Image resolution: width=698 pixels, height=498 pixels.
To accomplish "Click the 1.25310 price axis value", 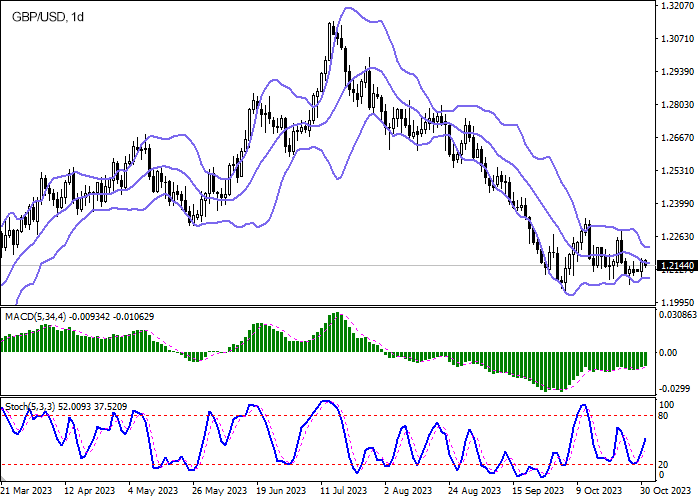I will [x=678, y=171].
